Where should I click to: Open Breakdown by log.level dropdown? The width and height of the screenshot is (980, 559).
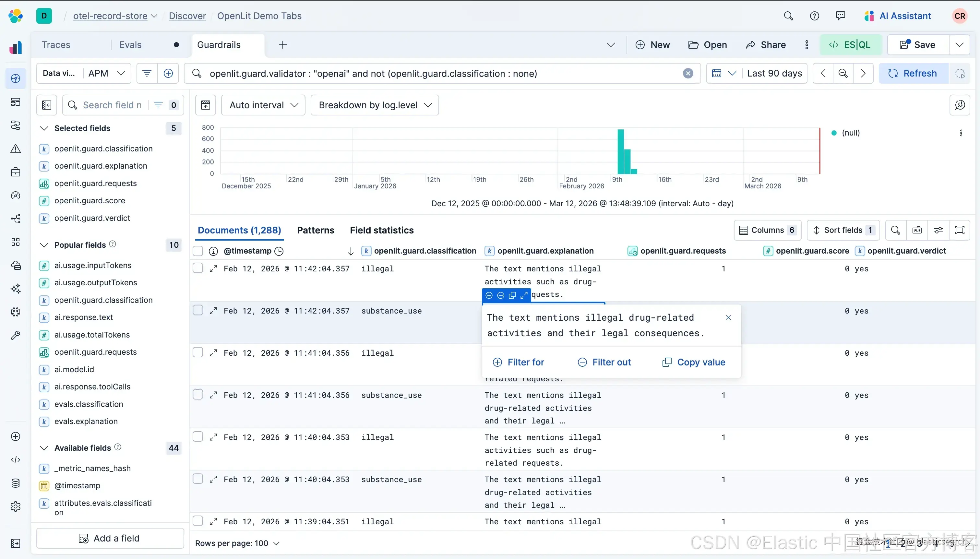coord(375,105)
